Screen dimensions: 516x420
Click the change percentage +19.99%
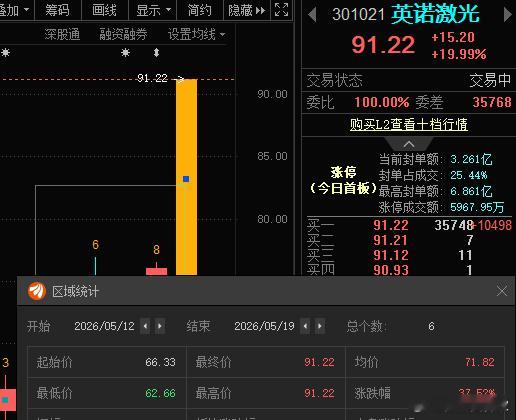click(x=459, y=54)
